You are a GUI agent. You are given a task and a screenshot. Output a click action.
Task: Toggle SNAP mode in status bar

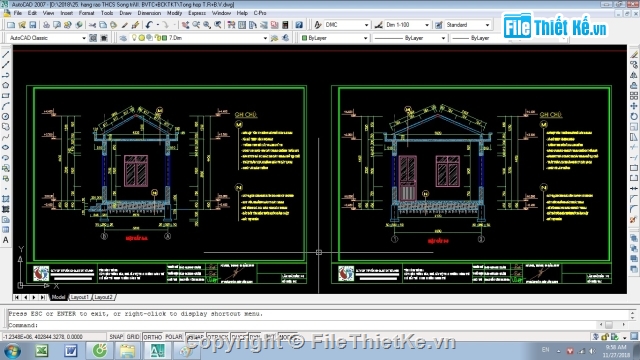[x=116, y=337]
